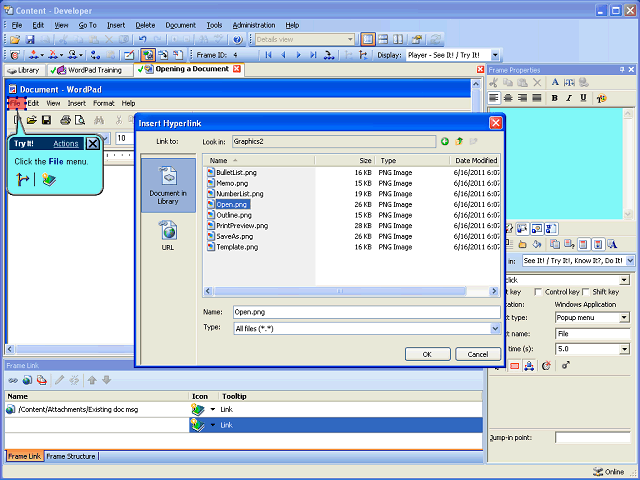Sort files by Name column header
This screenshot has height=480, width=640.
click(x=259, y=160)
